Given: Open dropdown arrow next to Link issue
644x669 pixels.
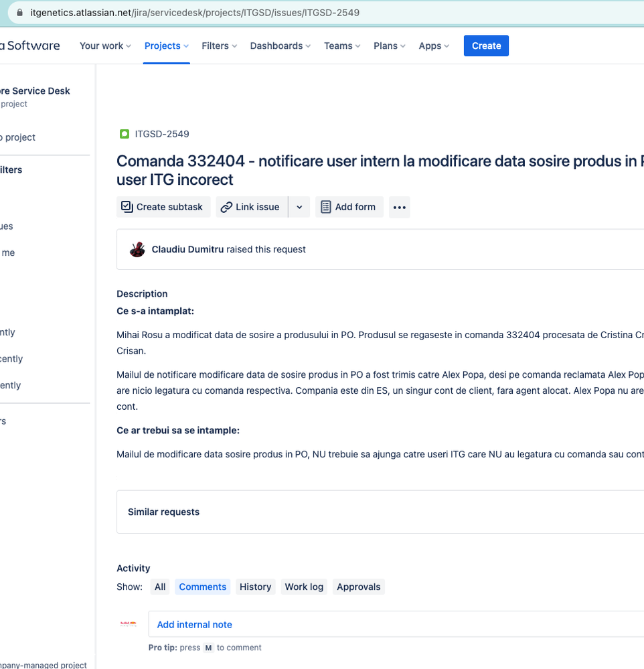Looking at the screenshot, I should pos(299,208).
